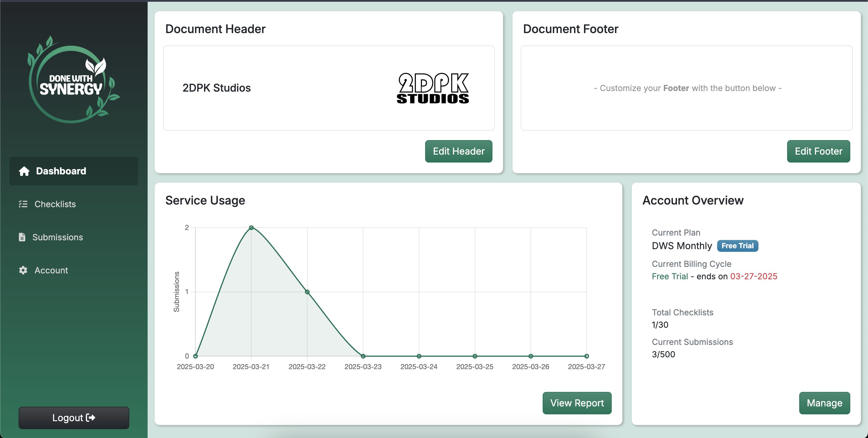This screenshot has height=438, width=868.
Task: Click the 'Total Checklists' label
Action: [683, 312]
